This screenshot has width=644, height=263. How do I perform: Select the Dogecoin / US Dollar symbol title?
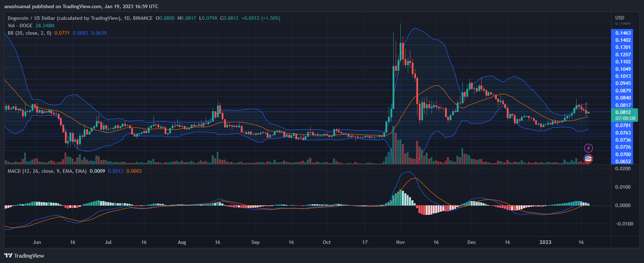(64, 18)
